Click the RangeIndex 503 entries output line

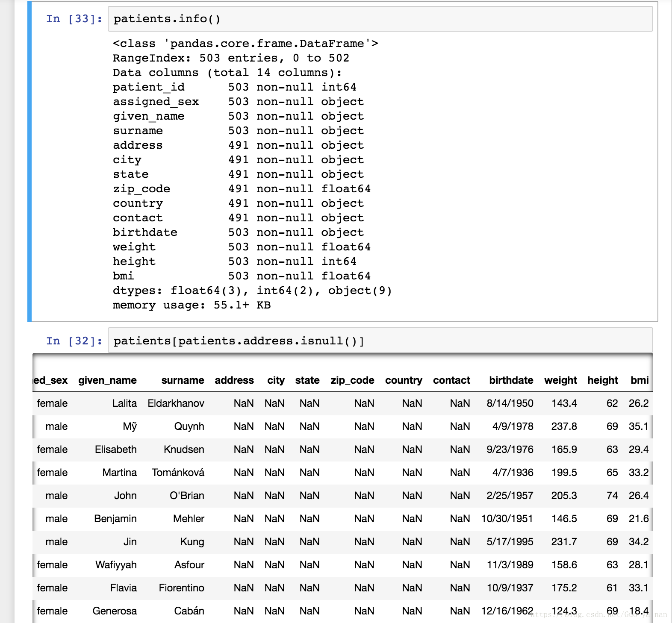coord(231,58)
